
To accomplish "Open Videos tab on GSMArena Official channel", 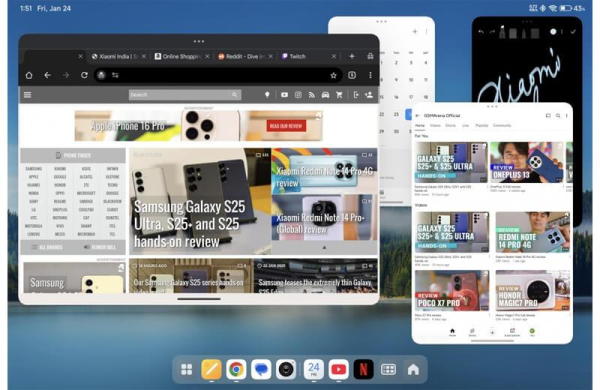I will pyautogui.click(x=435, y=126).
